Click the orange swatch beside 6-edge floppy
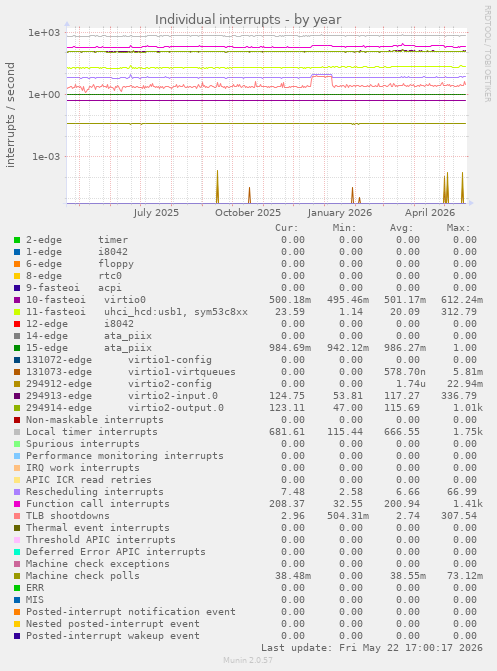 (17, 264)
